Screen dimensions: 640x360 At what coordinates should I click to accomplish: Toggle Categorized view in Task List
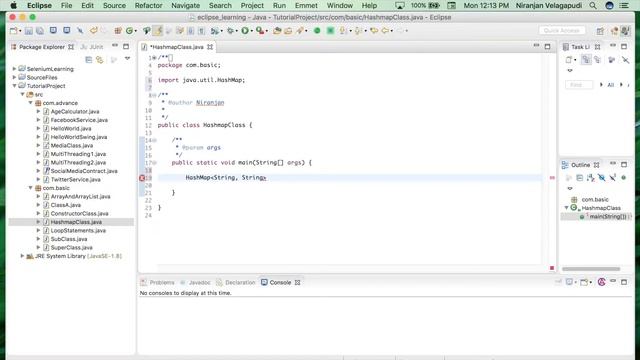tap(586, 60)
